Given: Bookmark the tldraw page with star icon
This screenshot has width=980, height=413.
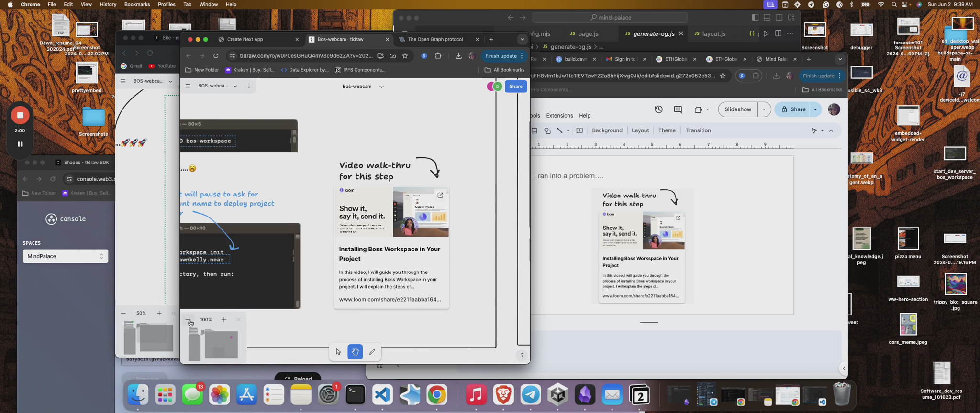Looking at the screenshot, I should coord(405,56).
